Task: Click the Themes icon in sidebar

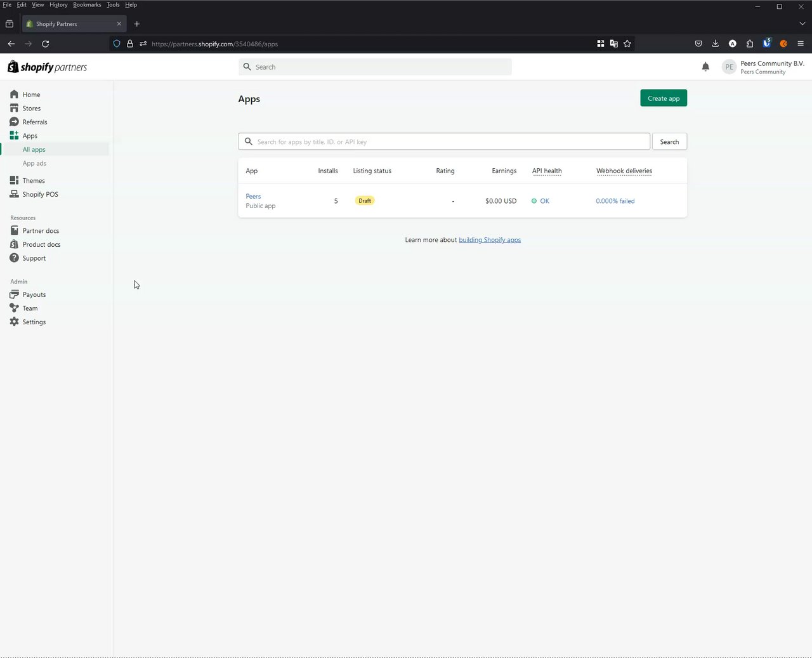Action: click(x=14, y=180)
